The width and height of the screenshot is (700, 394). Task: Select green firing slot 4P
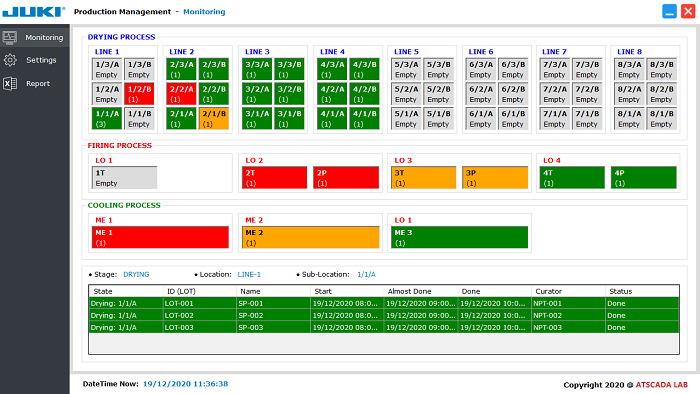click(x=644, y=178)
